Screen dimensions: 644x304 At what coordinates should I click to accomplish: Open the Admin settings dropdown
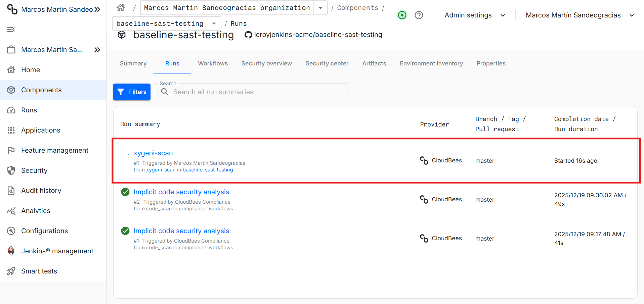click(x=474, y=15)
